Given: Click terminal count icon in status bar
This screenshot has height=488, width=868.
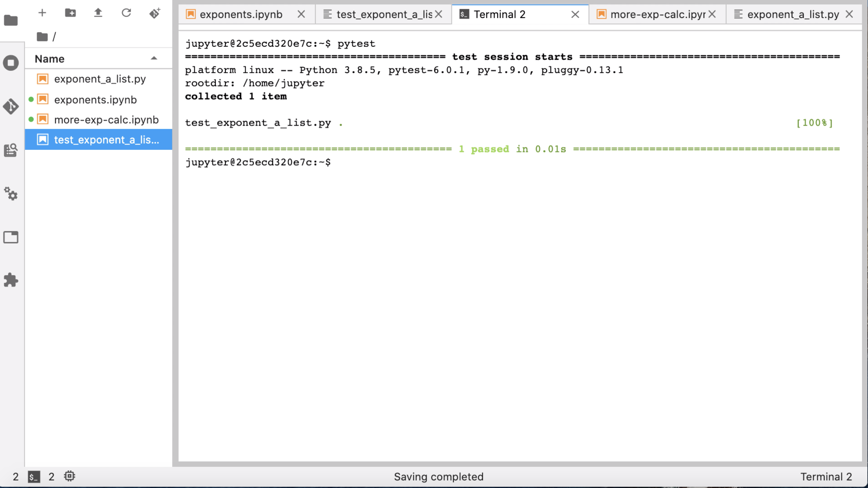Looking at the screenshot, I should (34, 477).
